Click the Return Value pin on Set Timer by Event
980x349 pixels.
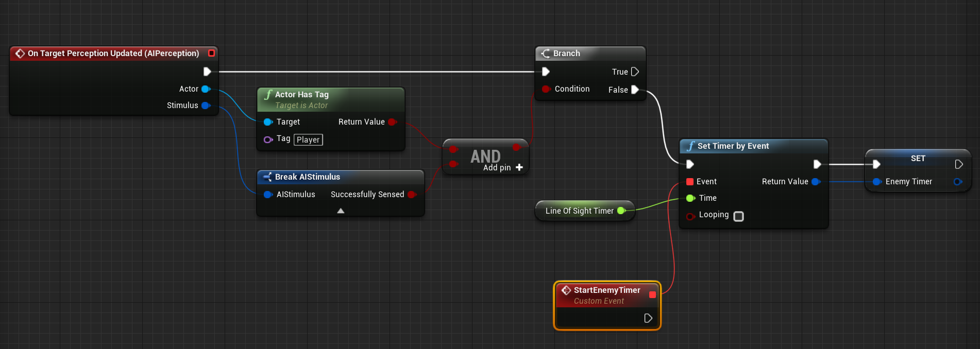[816, 182]
